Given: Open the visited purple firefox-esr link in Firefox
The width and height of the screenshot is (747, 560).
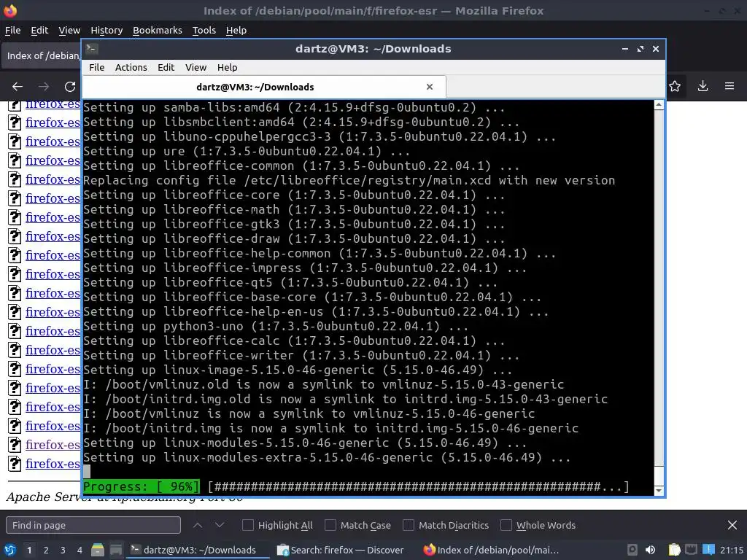Looking at the screenshot, I should [53, 445].
